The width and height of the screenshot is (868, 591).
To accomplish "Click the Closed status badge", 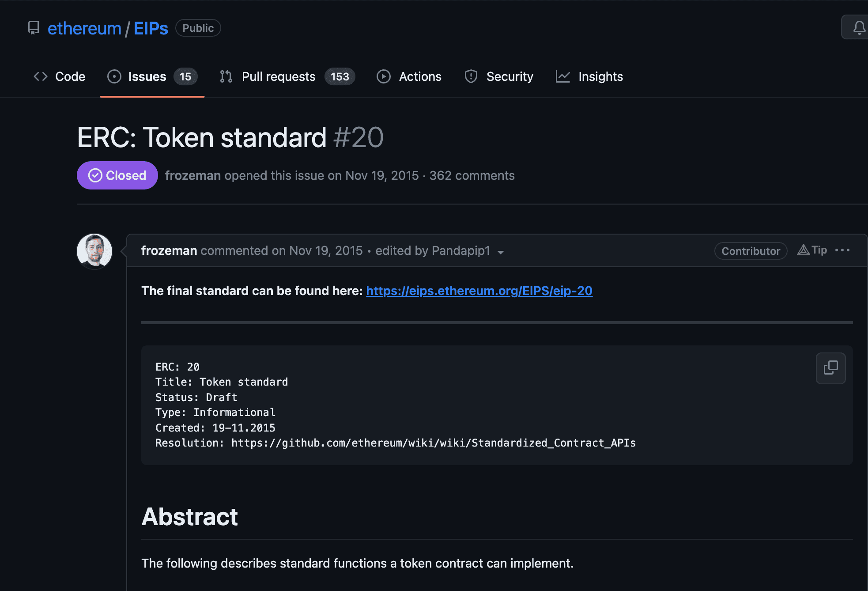I will pyautogui.click(x=117, y=175).
